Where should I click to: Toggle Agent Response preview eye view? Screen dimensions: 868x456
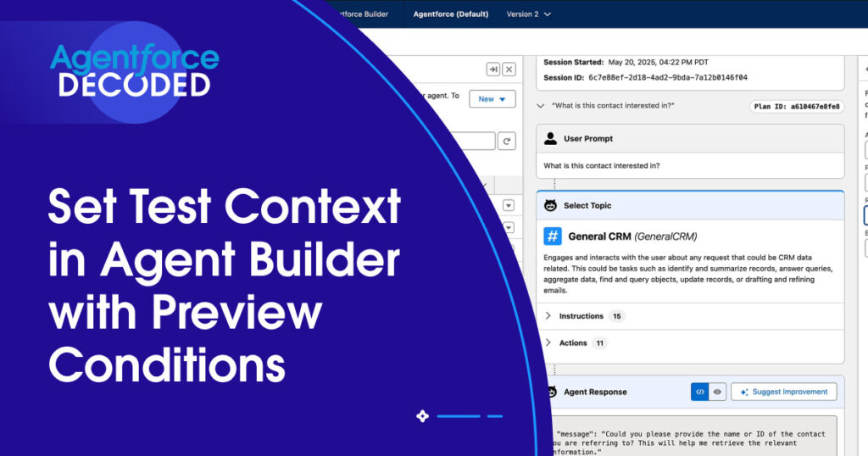716,392
